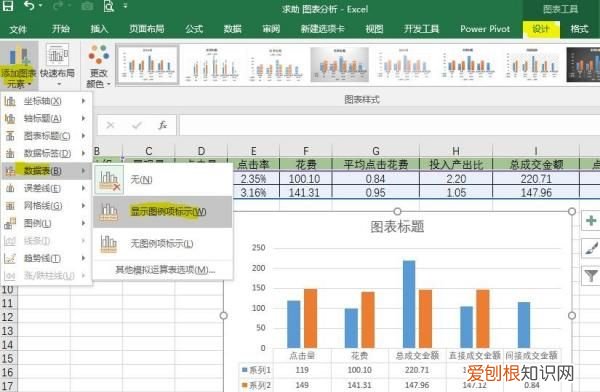Open the 文件 tab
Image resolution: width=600 pixels, height=392 pixels.
(18, 29)
